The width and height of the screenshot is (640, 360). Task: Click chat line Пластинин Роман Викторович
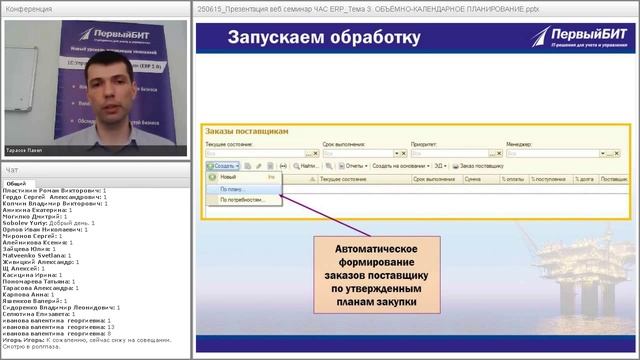[54, 191]
